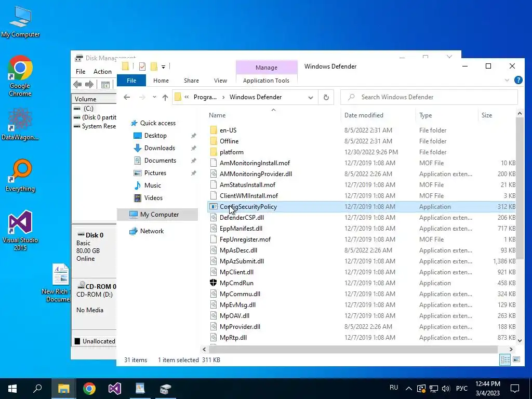
Task: Switch input language via RU indicator
Action: pos(394,388)
